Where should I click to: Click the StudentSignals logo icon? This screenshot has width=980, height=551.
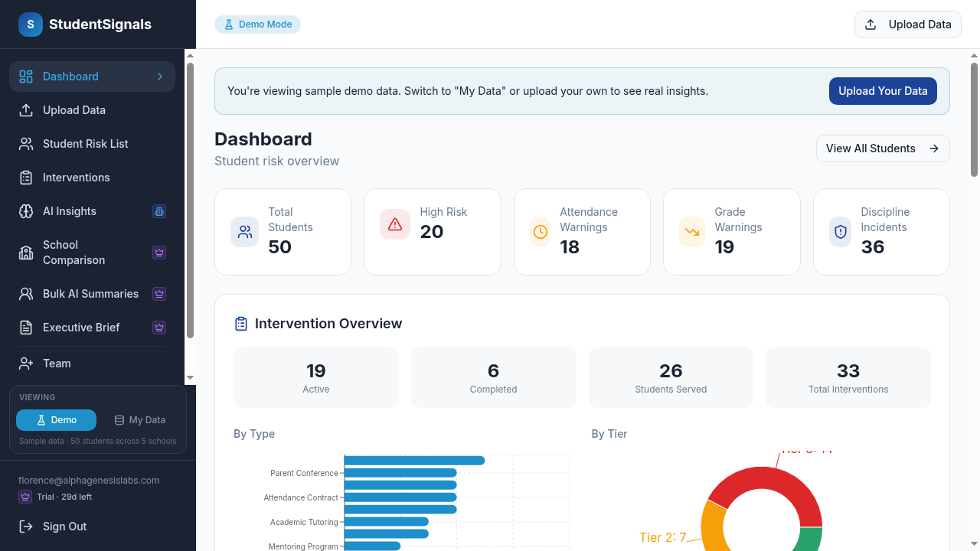(x=31, y=24)
